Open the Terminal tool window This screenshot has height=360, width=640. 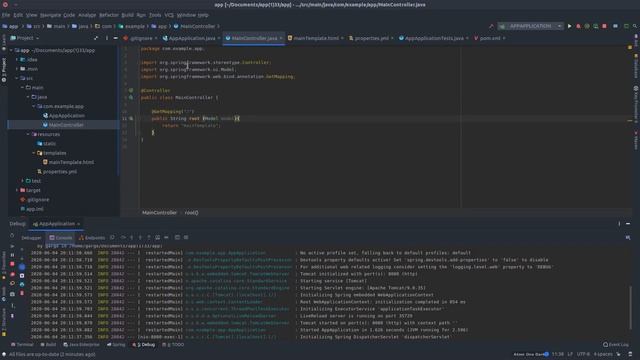(22, 345)
